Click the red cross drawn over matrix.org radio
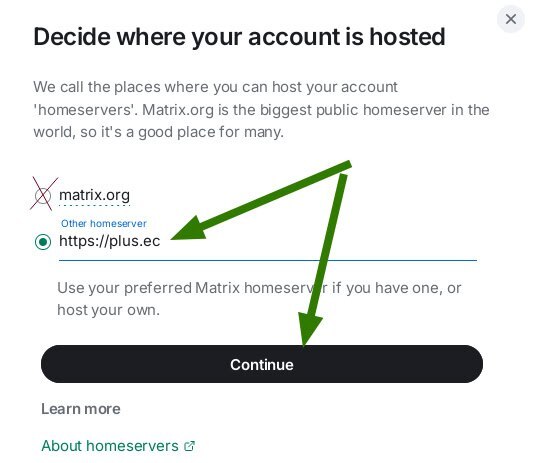533x463 pixels. point(44,194)
